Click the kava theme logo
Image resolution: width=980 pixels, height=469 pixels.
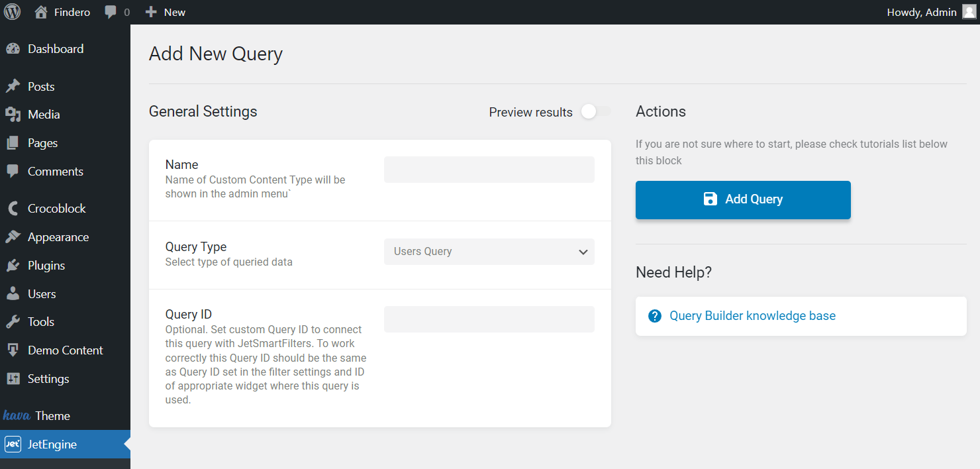click(x=17, y=416)
